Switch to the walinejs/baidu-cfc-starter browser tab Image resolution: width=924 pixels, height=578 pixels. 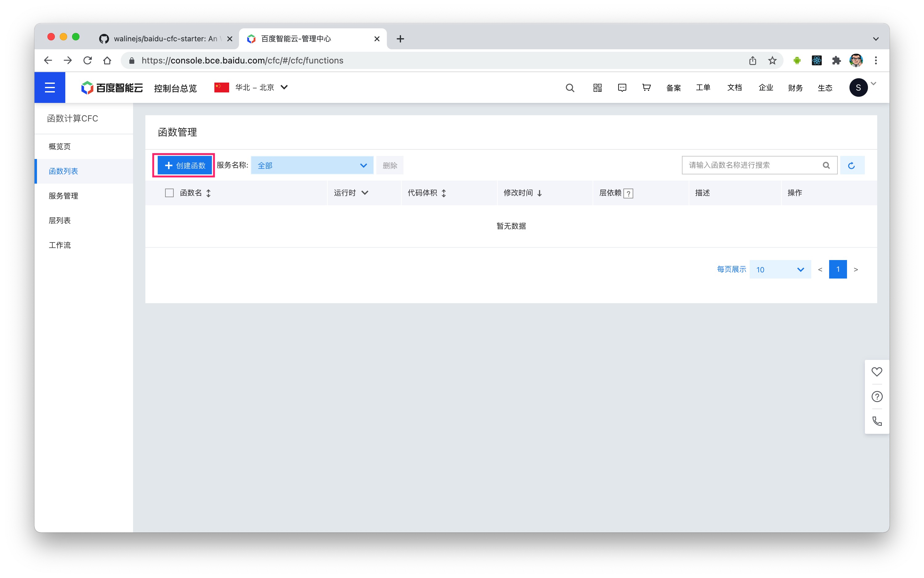coord(165,39)
